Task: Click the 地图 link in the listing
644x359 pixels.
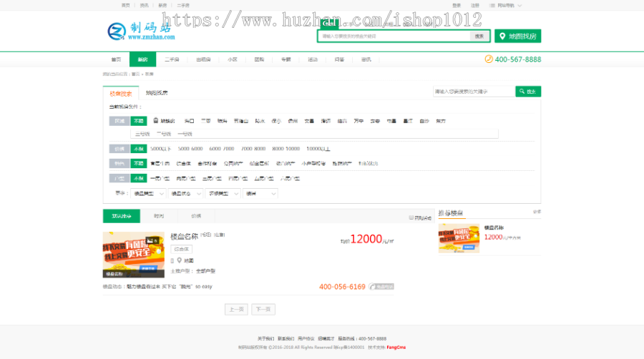Action: pyautogui.click(x=188, y=260)
